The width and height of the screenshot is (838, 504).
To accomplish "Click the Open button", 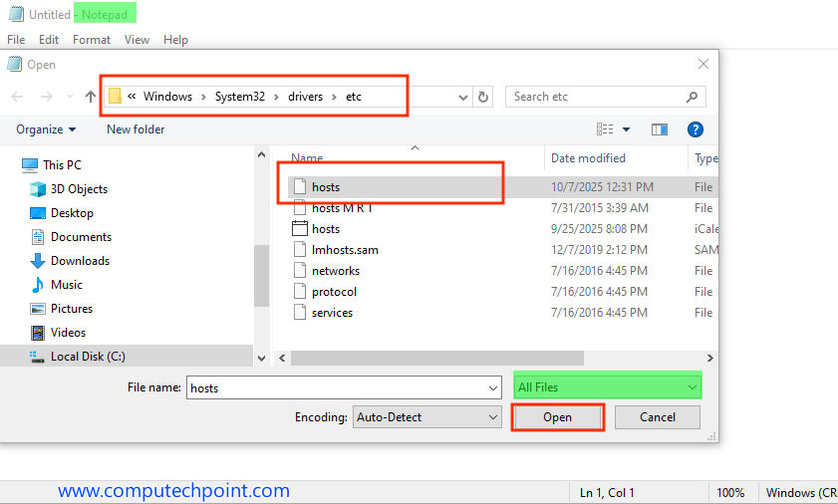I will coord(557,417).
